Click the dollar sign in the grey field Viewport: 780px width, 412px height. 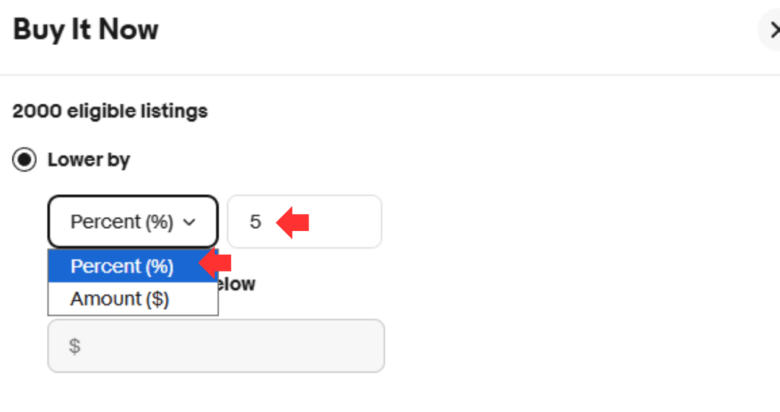(x=75, y=346)
